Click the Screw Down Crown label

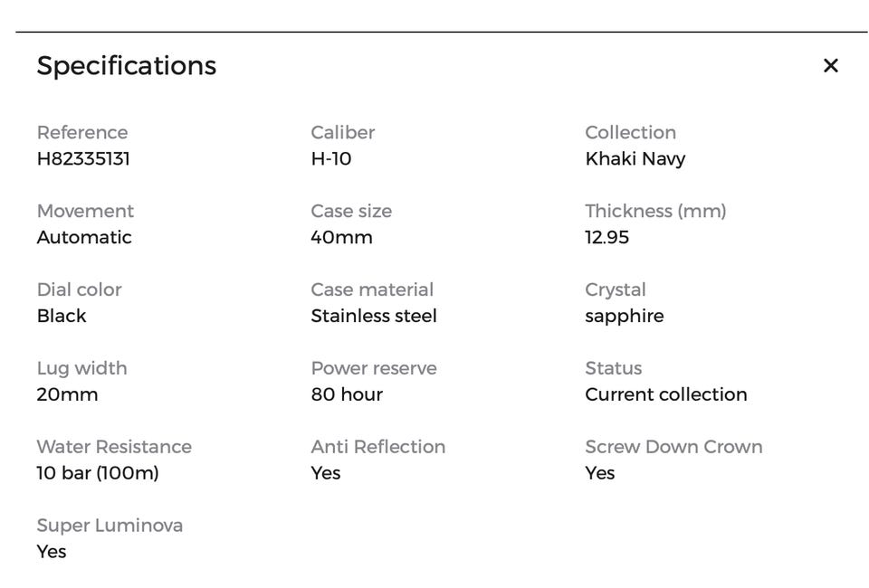click(x=673, y=447)
